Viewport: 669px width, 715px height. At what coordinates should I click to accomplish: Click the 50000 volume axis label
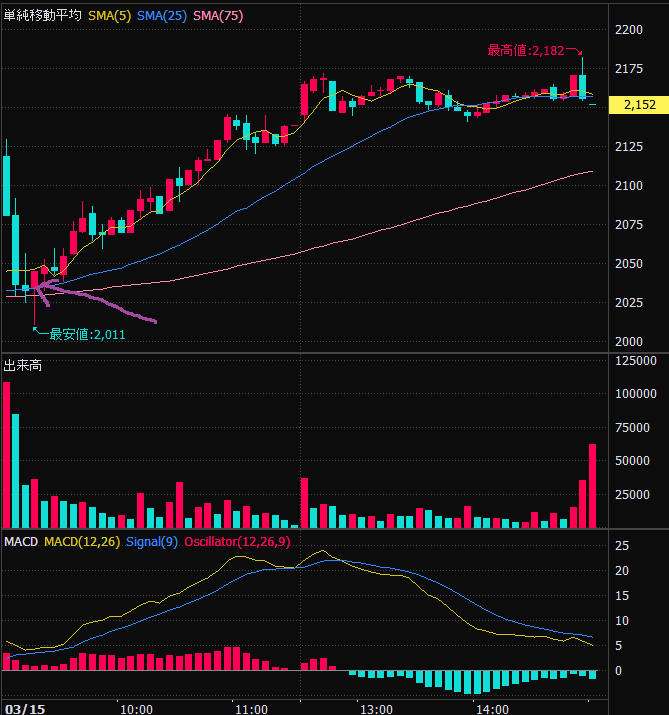[632, 461]
